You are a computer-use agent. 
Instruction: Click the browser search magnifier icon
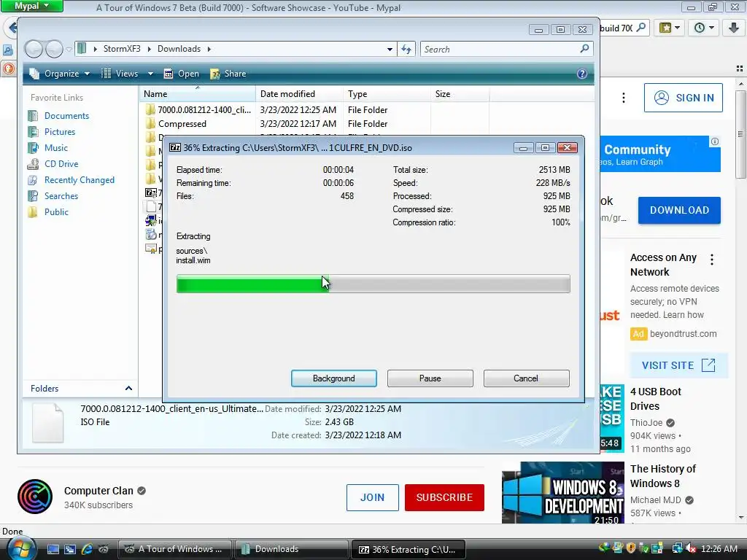[641, 28]
